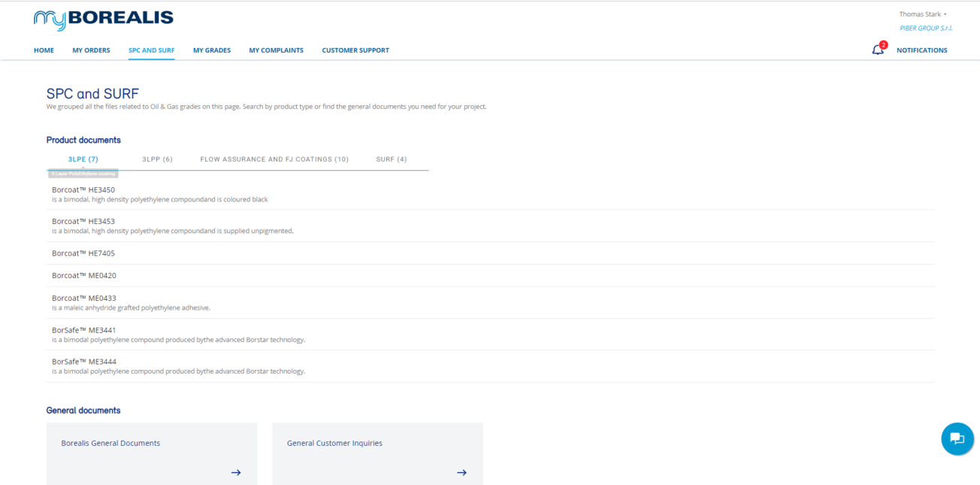Viewport: 980px width, 485px height.
Task: Open the chat support bubble
Action: (957, 438)
